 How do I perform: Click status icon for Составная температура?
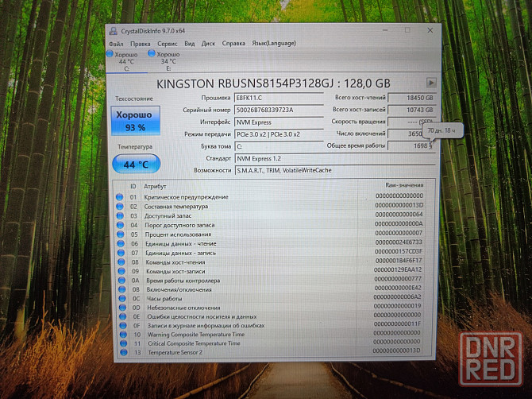pyautogui.click(x=120, y=207)
